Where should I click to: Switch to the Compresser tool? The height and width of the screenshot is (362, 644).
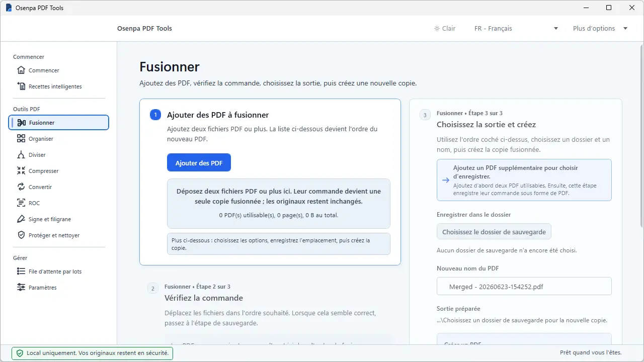(x=59, y=171)
